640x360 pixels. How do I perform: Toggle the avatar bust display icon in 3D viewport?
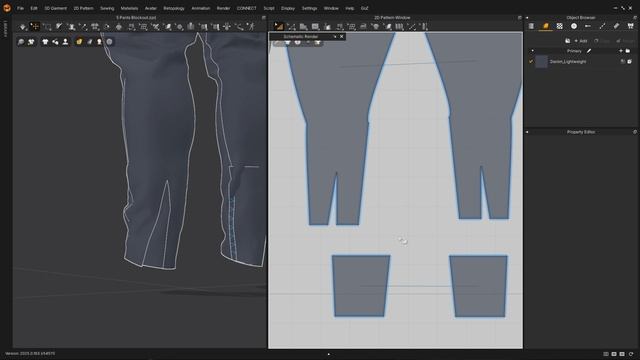click(65, 42)
